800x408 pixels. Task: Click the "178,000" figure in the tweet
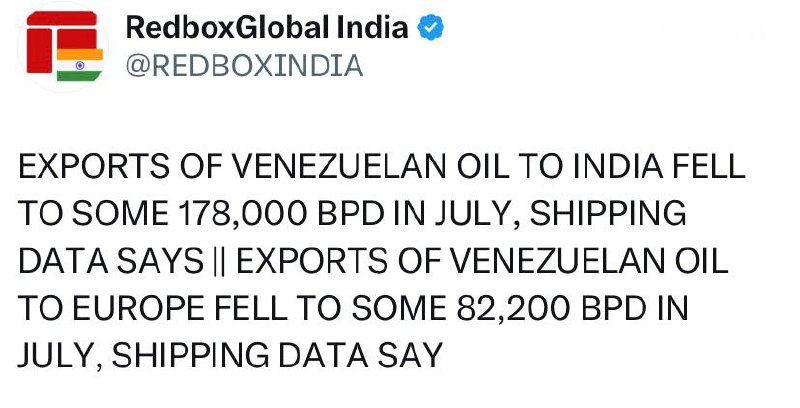pos(242,214)
